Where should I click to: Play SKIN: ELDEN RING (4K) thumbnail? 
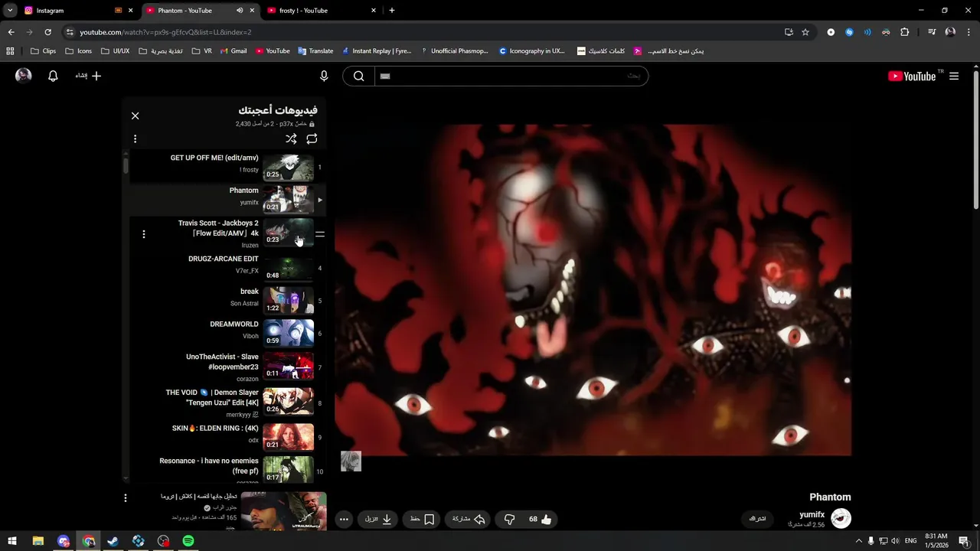click(289, 437)
